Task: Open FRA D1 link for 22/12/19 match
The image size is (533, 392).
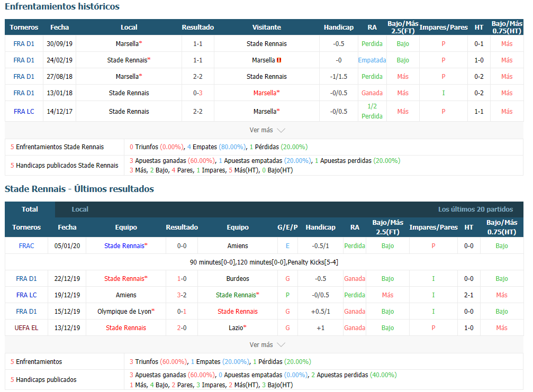Action: point(26,279)
